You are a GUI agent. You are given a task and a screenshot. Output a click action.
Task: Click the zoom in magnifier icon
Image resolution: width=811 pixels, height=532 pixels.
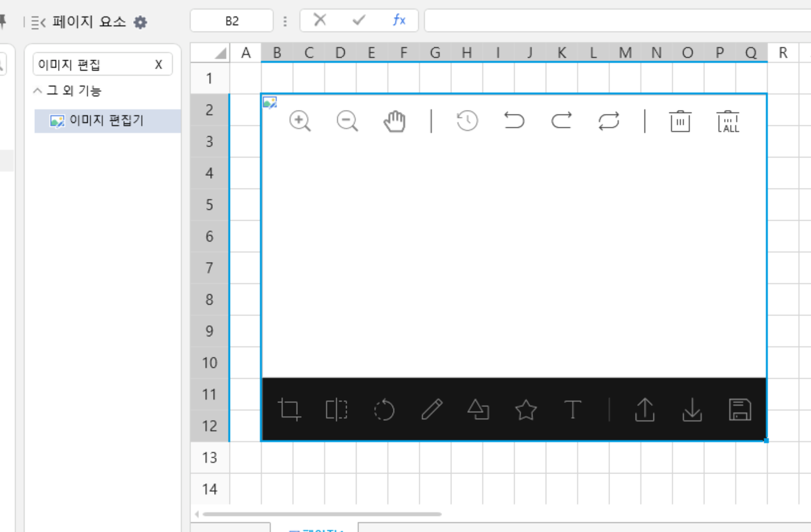300,121
